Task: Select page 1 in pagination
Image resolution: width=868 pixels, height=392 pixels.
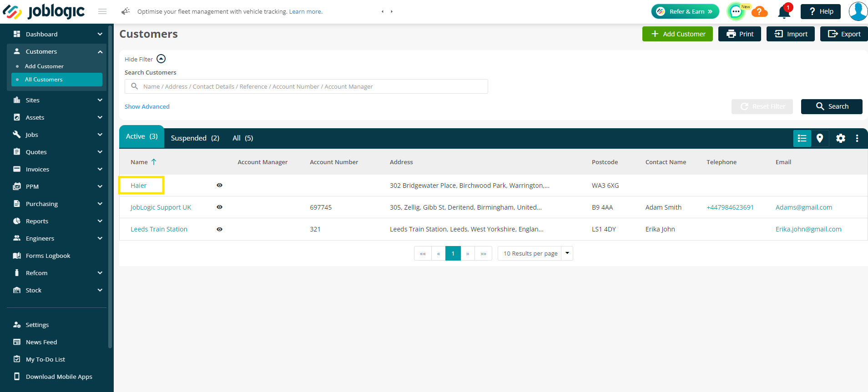Action: pos(453,253)
